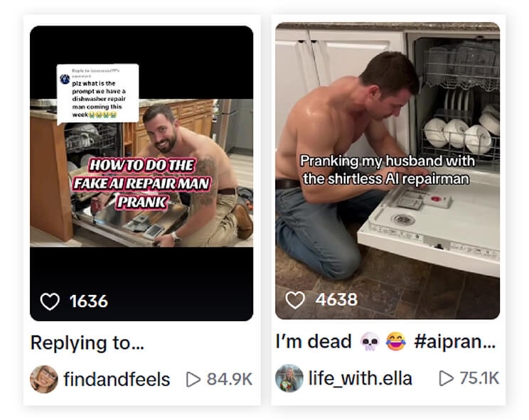Screen dimensions: 529x420
Task: Click the skull emoji in caption
Action: [x=370, y=341]
